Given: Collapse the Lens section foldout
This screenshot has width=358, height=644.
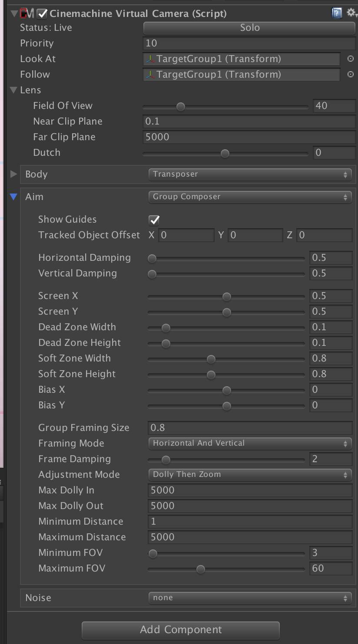Looking at the screenshot, I should [13, 90].
